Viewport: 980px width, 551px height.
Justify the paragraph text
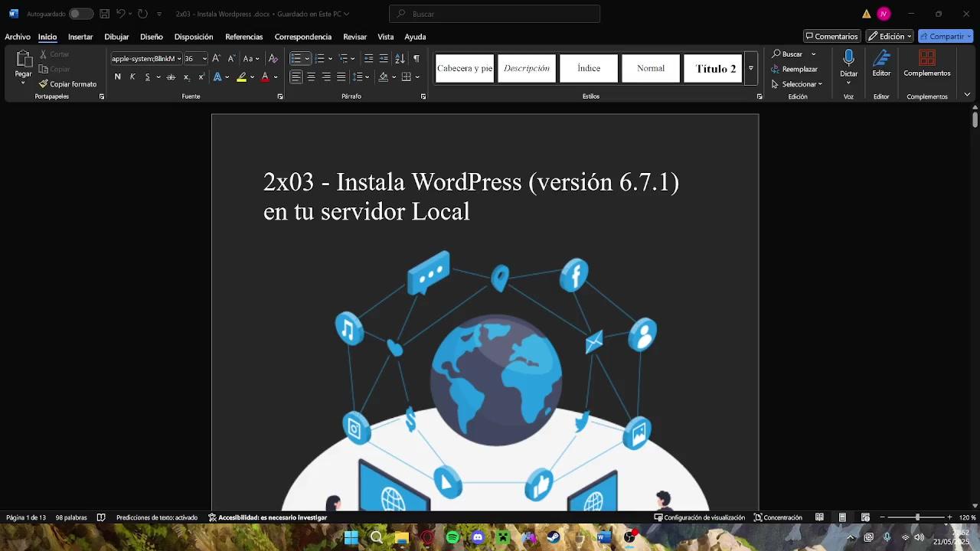coord(341,77)
